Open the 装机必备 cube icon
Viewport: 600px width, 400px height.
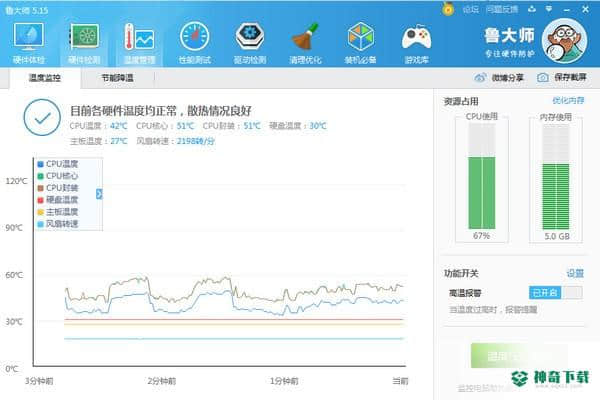coord(360,36)
